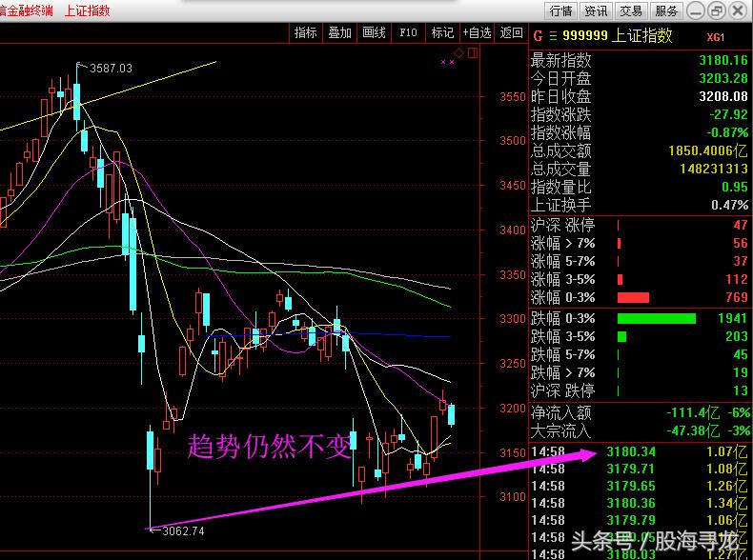
Task: Click the XG1 label
Action: [716, 37]
